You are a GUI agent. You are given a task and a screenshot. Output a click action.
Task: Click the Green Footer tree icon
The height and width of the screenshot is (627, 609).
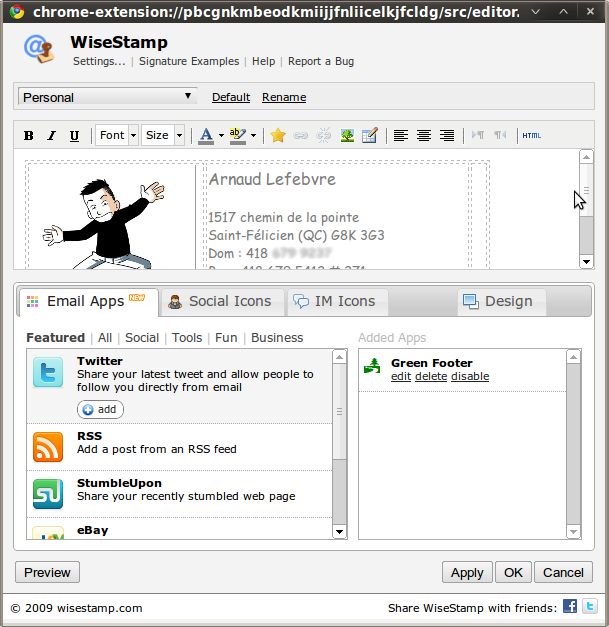tap(372, 365)
